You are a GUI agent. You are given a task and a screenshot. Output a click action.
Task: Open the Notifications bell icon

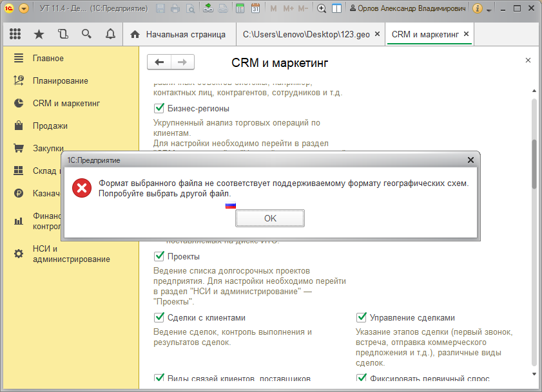(x=110, y=34)
